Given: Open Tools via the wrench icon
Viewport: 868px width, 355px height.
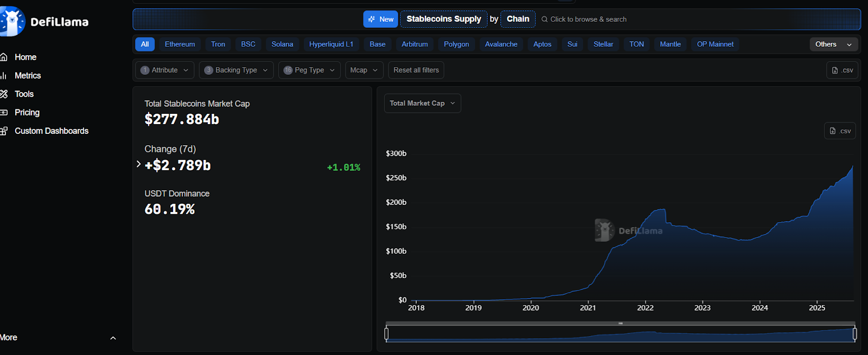Looking at the screenshot, I should (4, 94).
